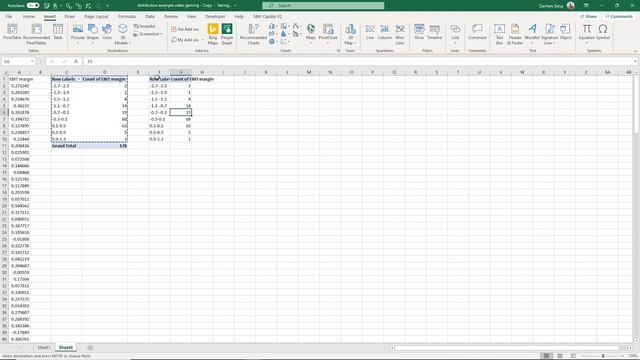Launch Bing Maps add-in

click(x=213, y=34)
